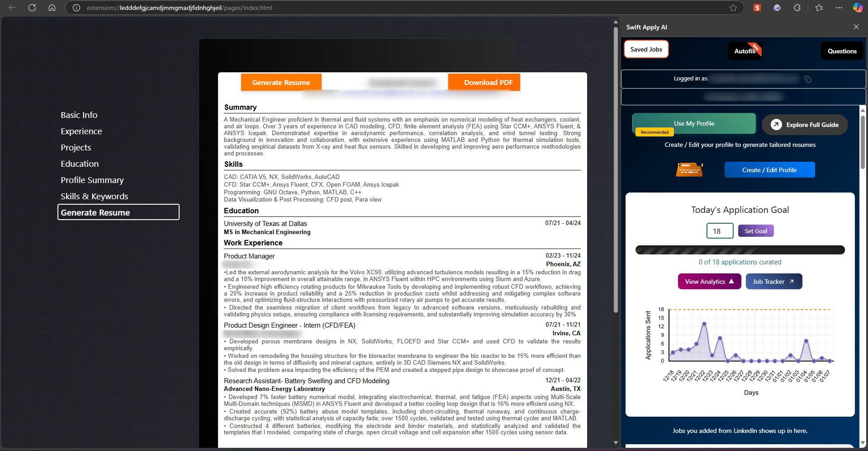Click the orange typewriter icon
The height and width of the screenshot is (451, 868).
pyautogui.click(x=689, y=170)
